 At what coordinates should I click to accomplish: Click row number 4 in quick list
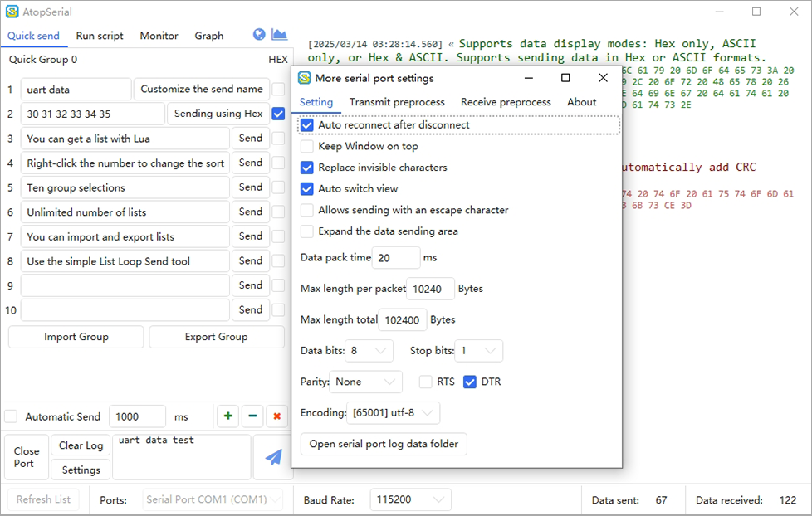click(x=10, y=163)
